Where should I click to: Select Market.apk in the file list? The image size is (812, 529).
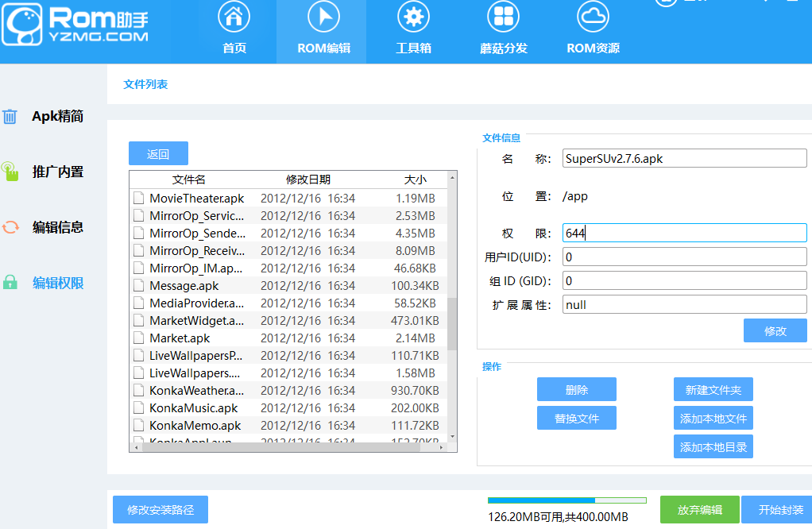click(179, 338)
